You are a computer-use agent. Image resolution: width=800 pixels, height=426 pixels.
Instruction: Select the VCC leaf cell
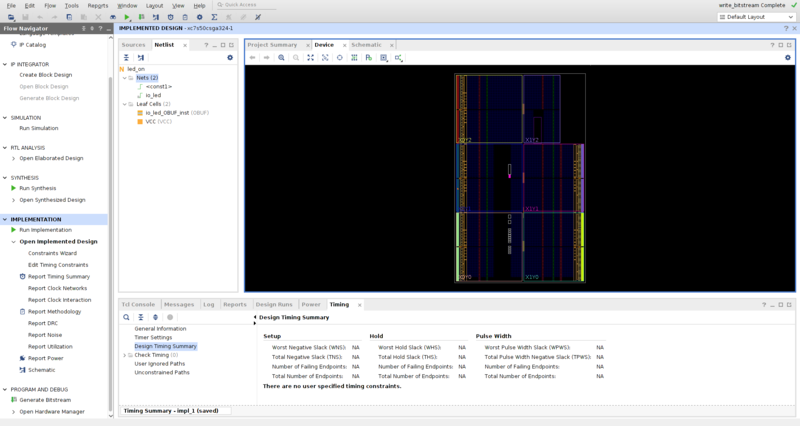[154, 121]
